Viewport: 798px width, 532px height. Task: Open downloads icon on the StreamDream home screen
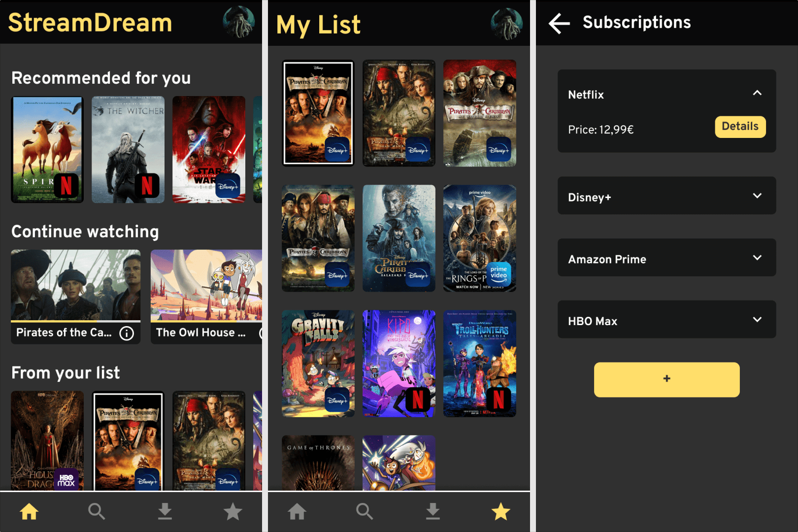(165, 512)
